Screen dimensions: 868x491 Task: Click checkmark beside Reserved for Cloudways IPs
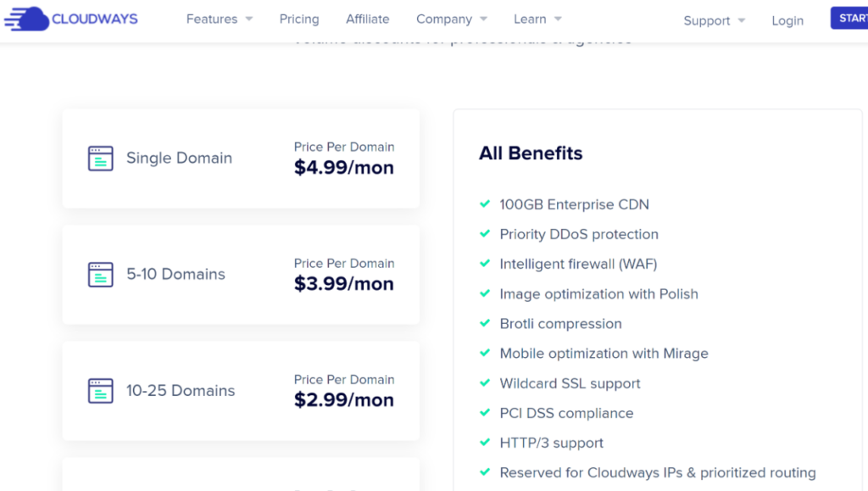485,472
